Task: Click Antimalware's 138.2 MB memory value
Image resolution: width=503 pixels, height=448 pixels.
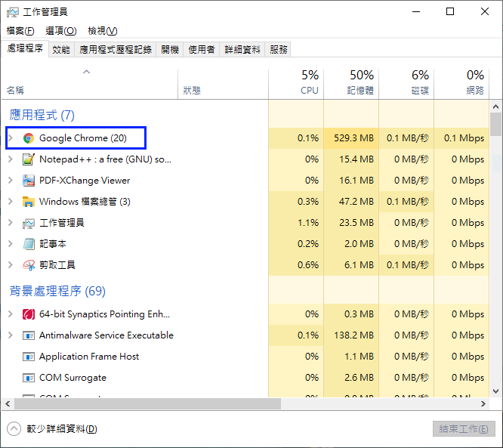Action: click(353, 335)
